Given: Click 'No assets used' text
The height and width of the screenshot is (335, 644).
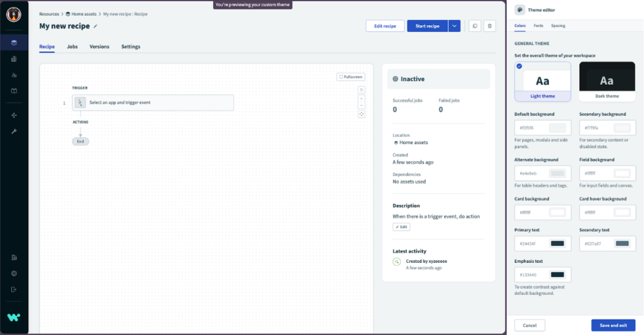Looking at the screenshot, I should click(x=409, y=182).
